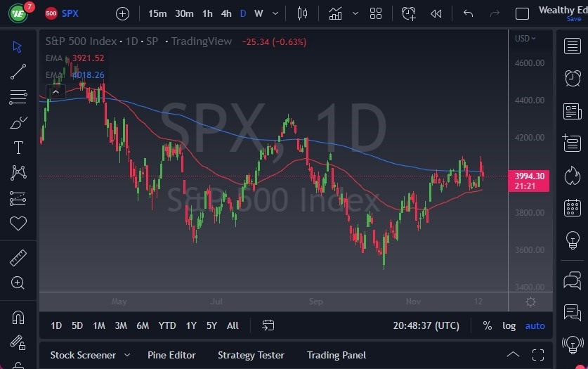This screenshot has height=369, width=588.
Task: Switch to the 1h timeframe
Action: (x=207, y=14)
